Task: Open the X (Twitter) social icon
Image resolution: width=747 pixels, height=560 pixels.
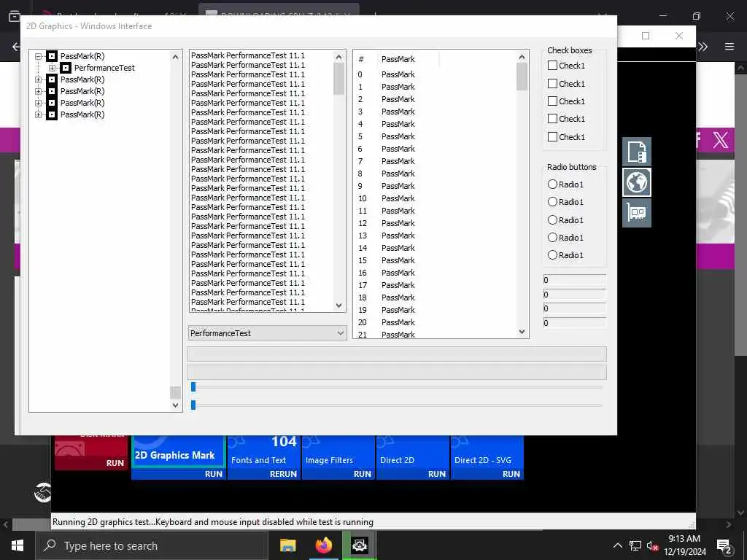Action: click(x=720, y=140)
